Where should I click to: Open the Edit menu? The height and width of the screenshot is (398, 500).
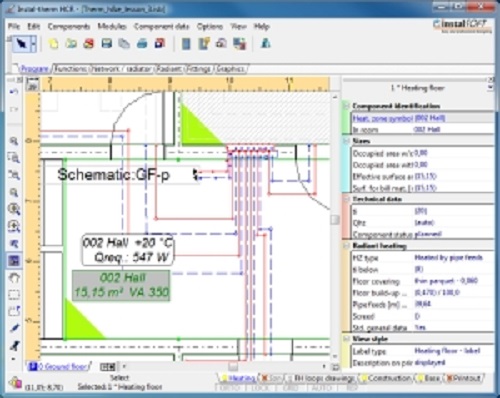pos(33,26)
